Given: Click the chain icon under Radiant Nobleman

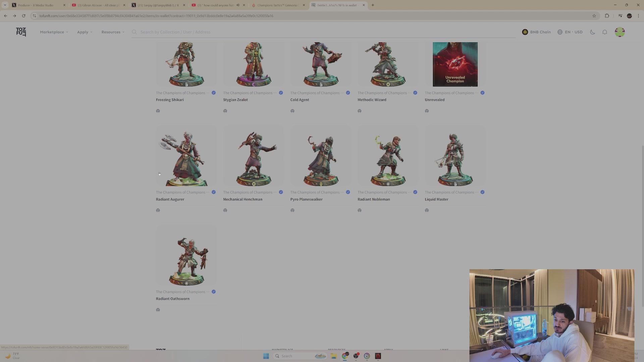Looking at the screenshot, I should [360, 210].
